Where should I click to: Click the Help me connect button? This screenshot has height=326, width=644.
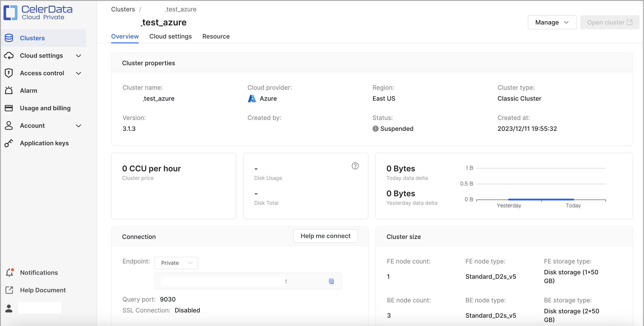click(x=325, y=236)
